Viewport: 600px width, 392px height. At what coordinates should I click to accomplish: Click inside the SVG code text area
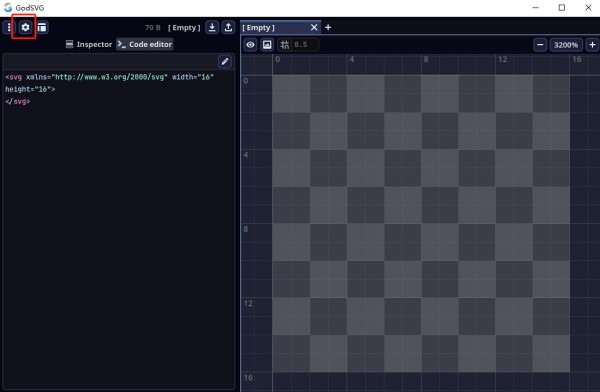click(119, 230)
